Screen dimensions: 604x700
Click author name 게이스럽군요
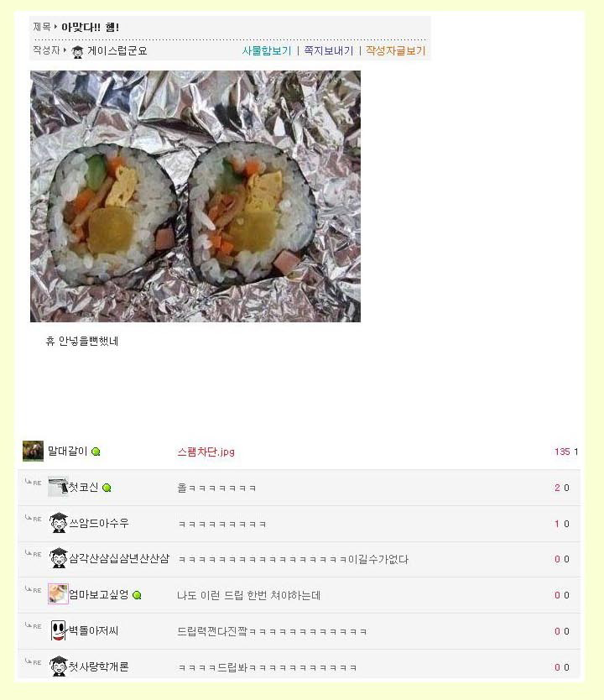click(x=117, y=51)
